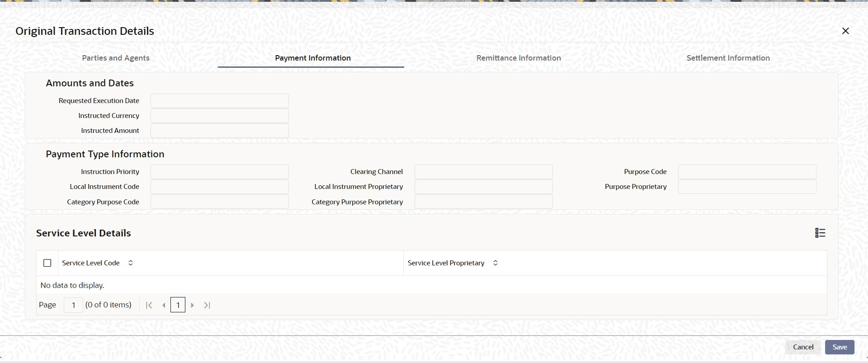The height and width of the screenshot is (363, 868).
Task: Focus the Purpose Code field
Action: coord(747,172)
